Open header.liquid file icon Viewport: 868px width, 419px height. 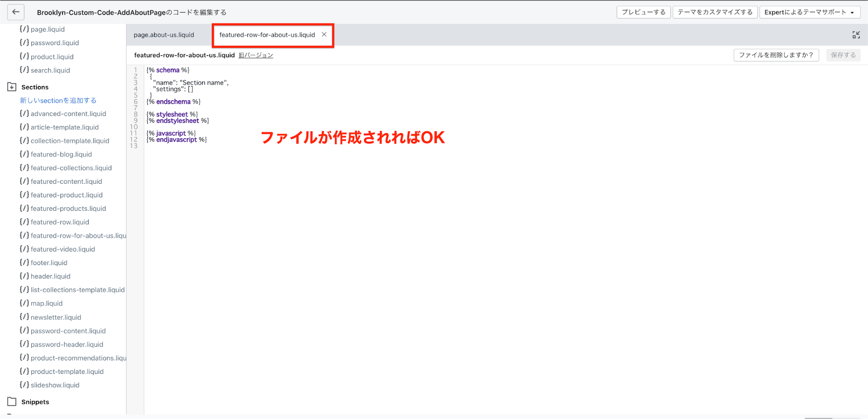(x=24, y=276)
